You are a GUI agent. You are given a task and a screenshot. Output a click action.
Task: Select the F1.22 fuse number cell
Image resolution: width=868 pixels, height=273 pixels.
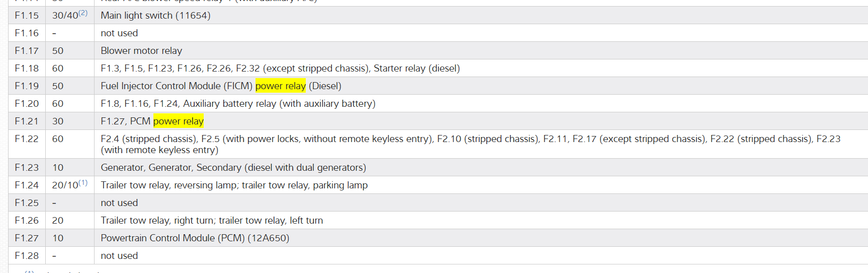click(x=27, y=139)
